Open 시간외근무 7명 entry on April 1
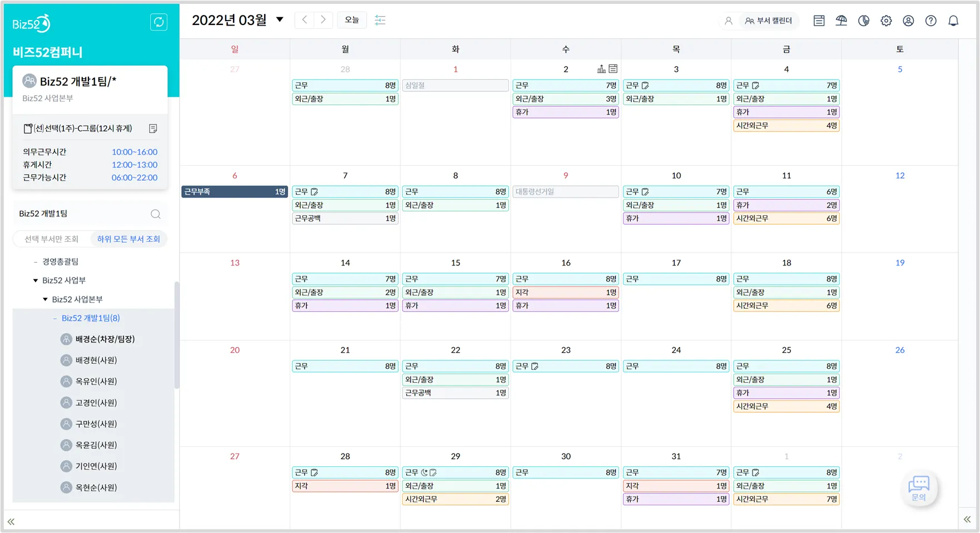The height and width of the screenshot is (533, 980). (x=786, y=500)
